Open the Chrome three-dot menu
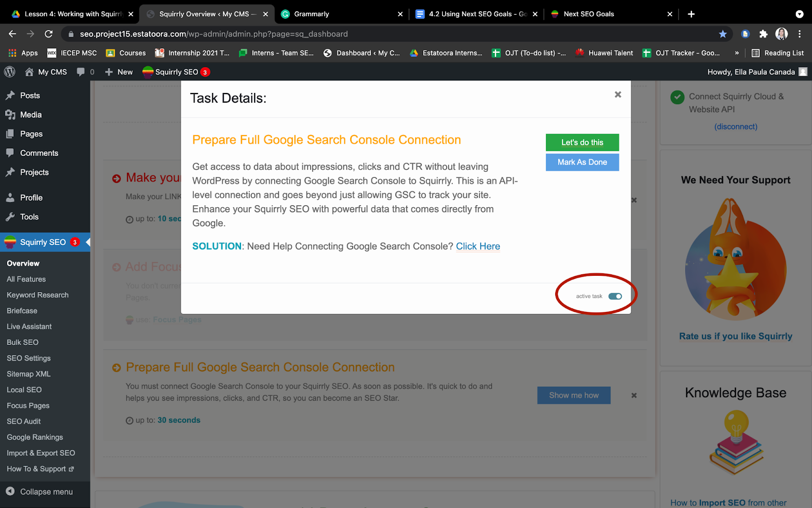812x508 pixels. [x=800, y=34]
